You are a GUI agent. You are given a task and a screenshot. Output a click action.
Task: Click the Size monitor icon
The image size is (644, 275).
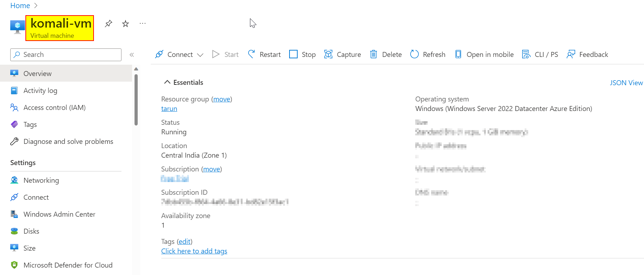point(14,248)
